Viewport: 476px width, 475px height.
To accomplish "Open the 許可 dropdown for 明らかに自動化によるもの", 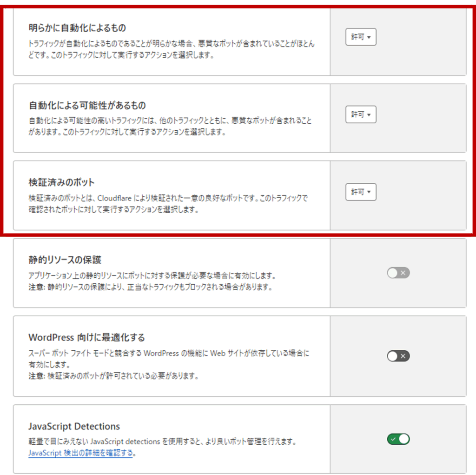I will [361, 37].
